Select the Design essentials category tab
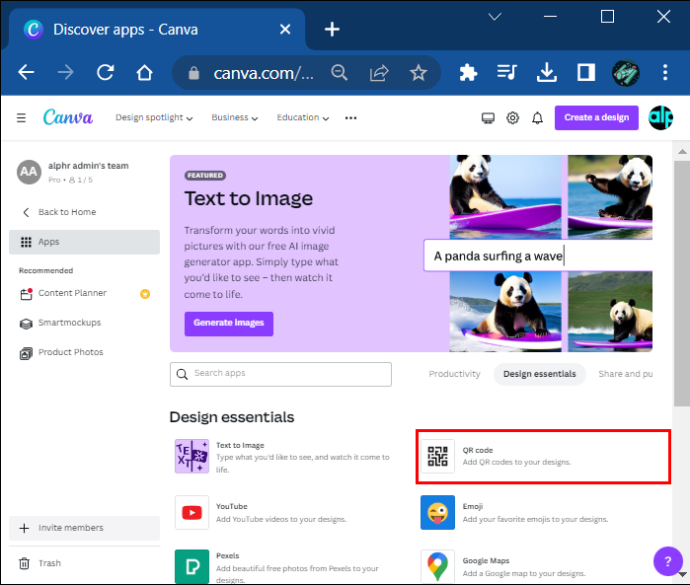 (540, 374)
